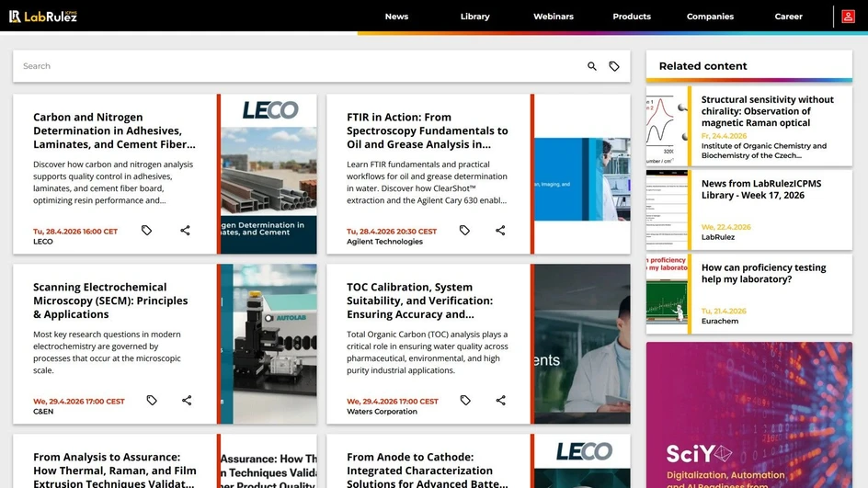
Task: Click tag icon on Carbon and Nitrogen card
Action: 146,231
